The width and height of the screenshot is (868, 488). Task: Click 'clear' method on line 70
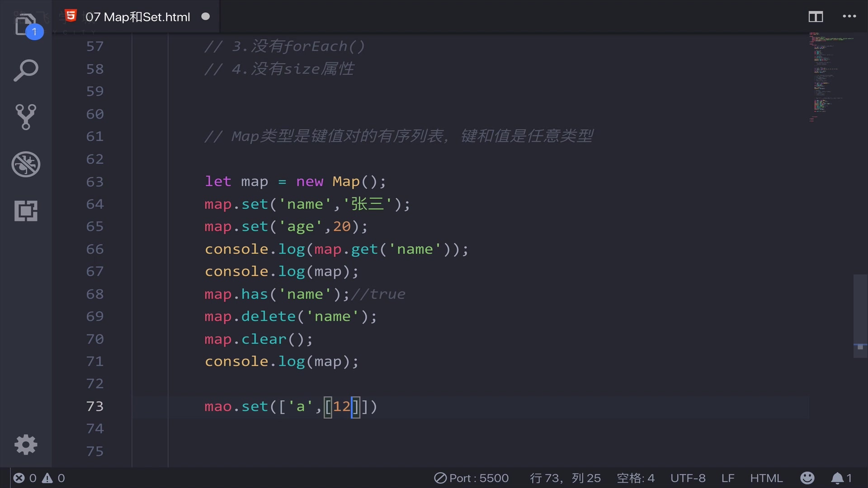[264, 339]
